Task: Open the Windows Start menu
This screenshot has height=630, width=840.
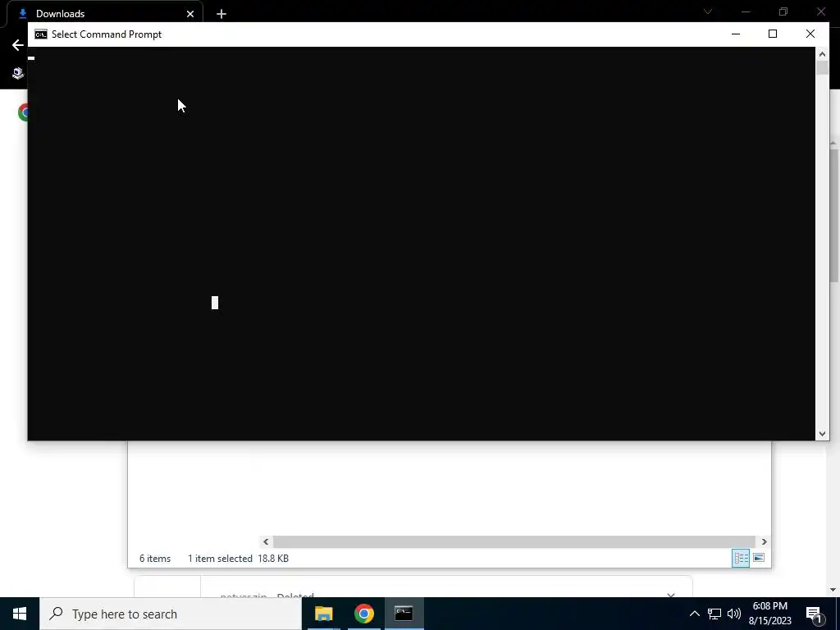Action: pyautogui.click(x=20, y=614)
